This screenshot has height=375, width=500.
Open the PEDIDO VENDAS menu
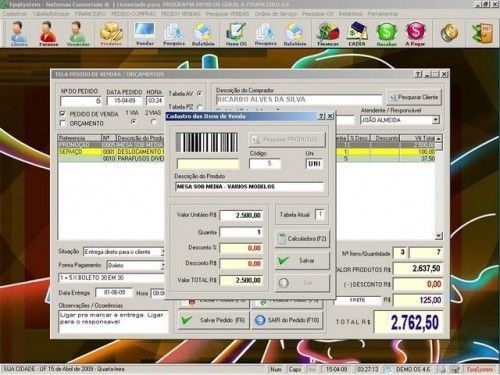pyautogui.click(x=180, y=14)
